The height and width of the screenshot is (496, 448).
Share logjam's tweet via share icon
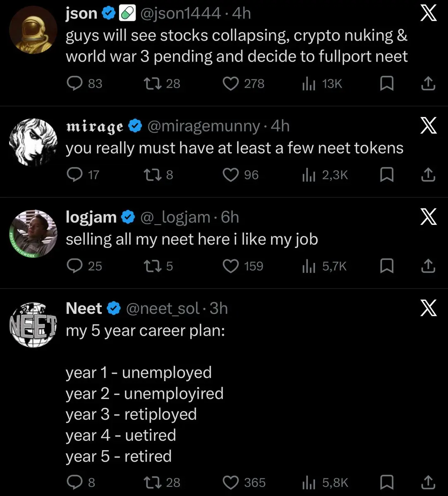point(428,267)
